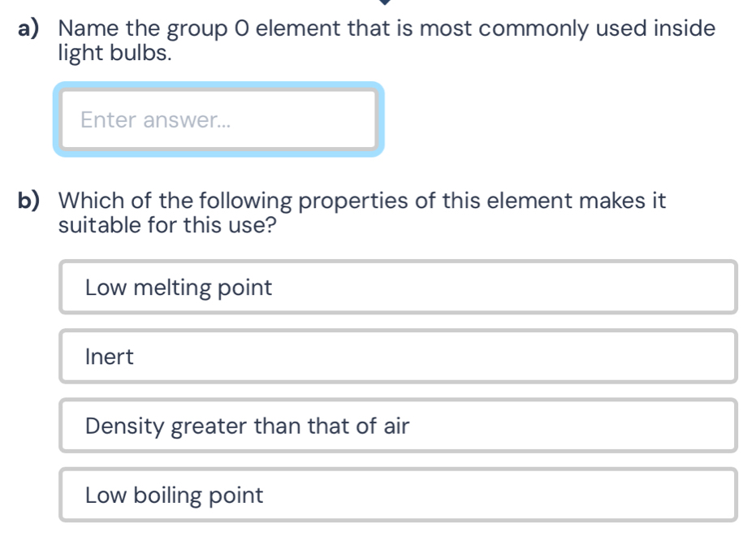Pick the last option under question b)
The height and width of the screenshot is (550, 756).
point(399,495)
